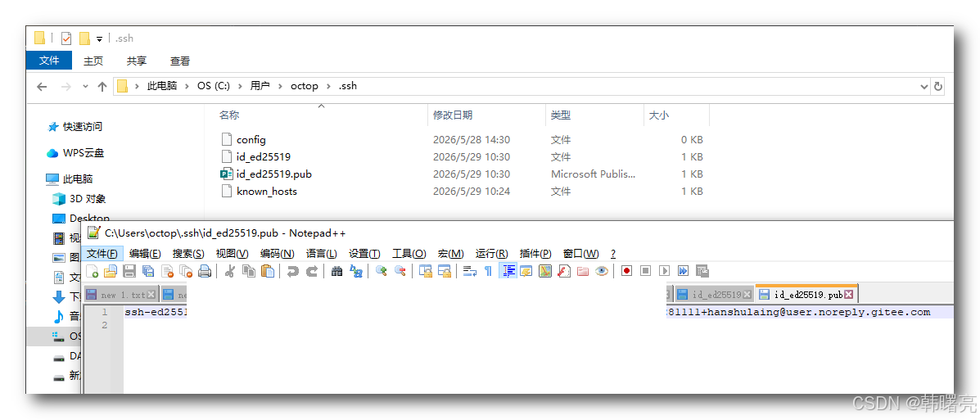
Task: Click the Zoom Out magnifier icon
Action: 400,271
